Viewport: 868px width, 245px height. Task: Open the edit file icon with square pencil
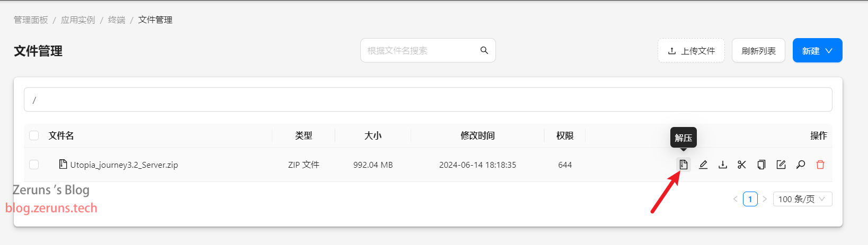pos(781,165)
